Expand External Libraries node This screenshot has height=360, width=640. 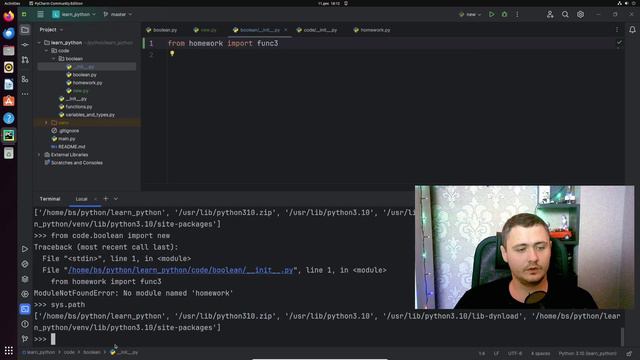pyautogui.click(x=39, y=155)
